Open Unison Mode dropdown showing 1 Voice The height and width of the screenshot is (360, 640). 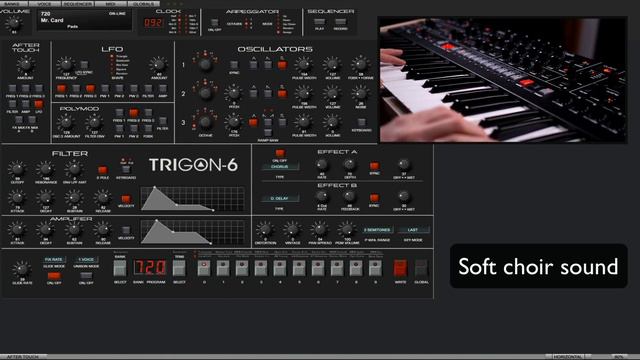[x=86, y=260]
